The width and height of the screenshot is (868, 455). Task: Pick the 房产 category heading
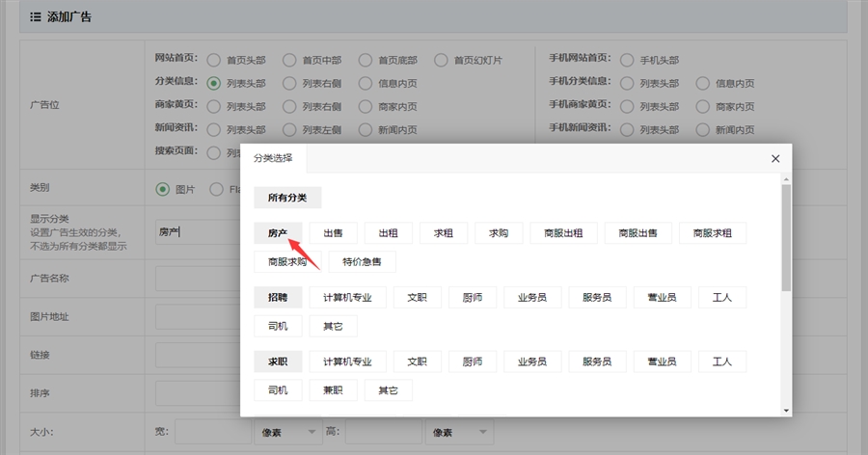click(x=278, y=232)
